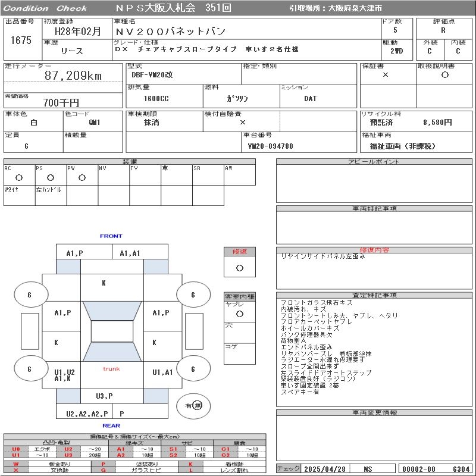Select inspection status 抹消
The image size is (476, 476).
pos(152,123)
